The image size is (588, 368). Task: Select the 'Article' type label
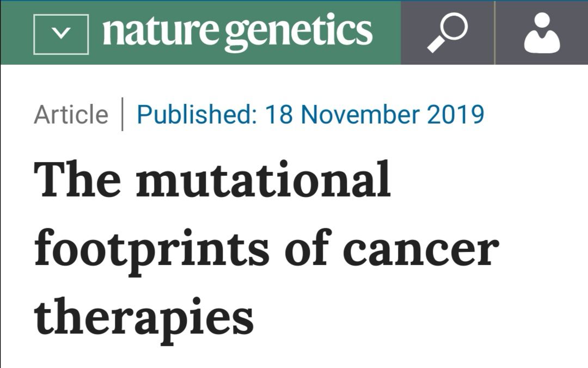click(71, 114)
